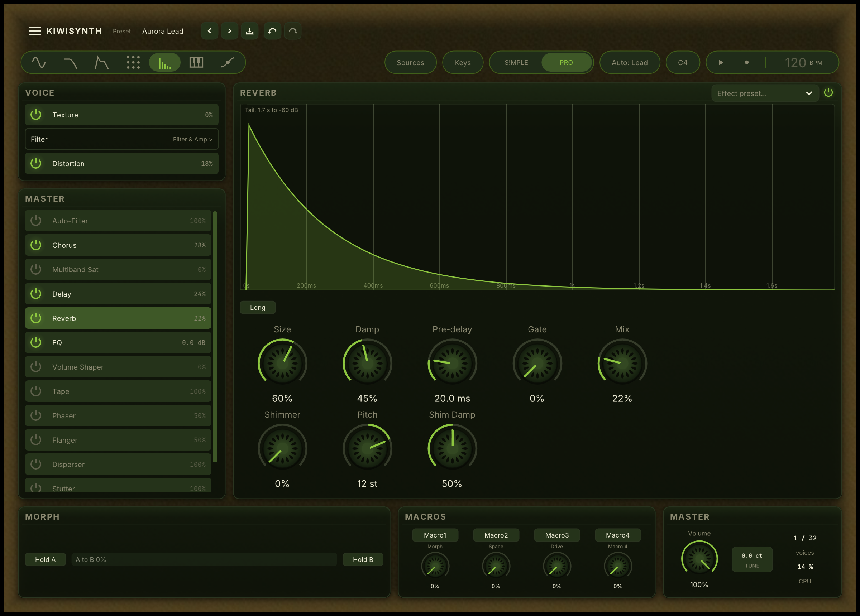Turn off the Chorus effect
This screenshot has height=616, width=860.
[35, 245]
